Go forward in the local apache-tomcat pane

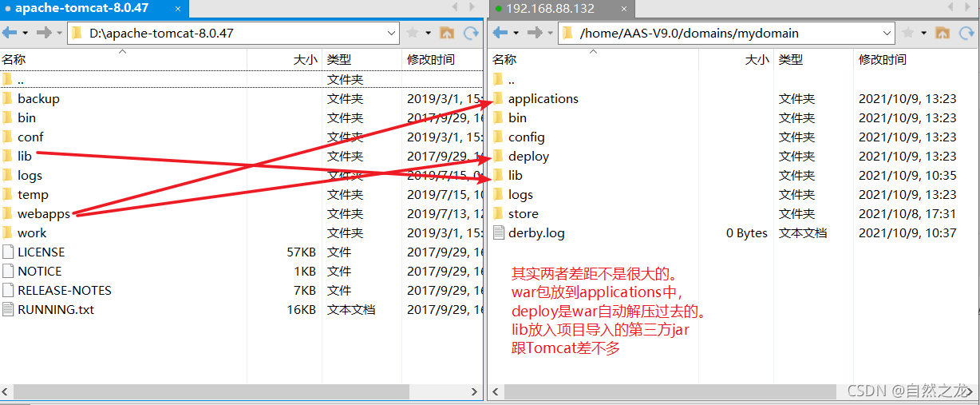pyautogui.click(x=44, y=34)
